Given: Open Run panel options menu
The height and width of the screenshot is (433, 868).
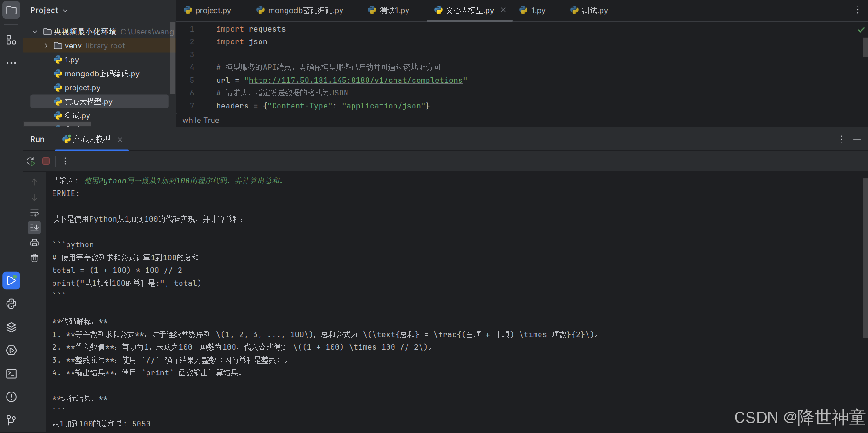Looking at the screenshot, I should (841, 139).
